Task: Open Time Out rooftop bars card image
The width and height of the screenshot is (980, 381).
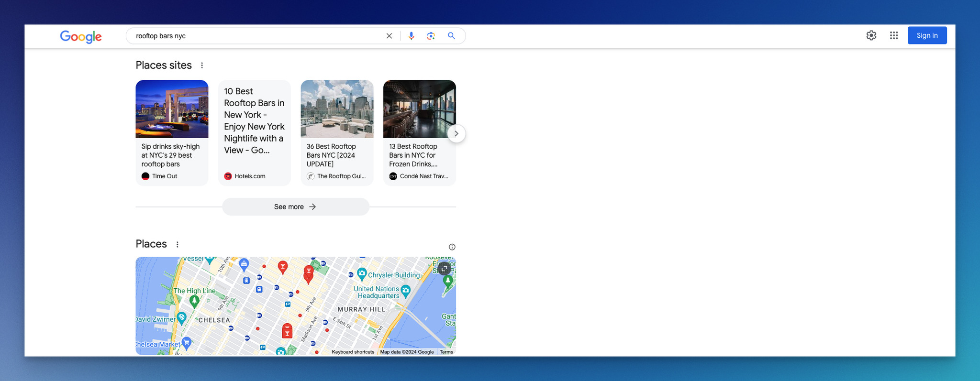Action: click(x=172, y=109)
